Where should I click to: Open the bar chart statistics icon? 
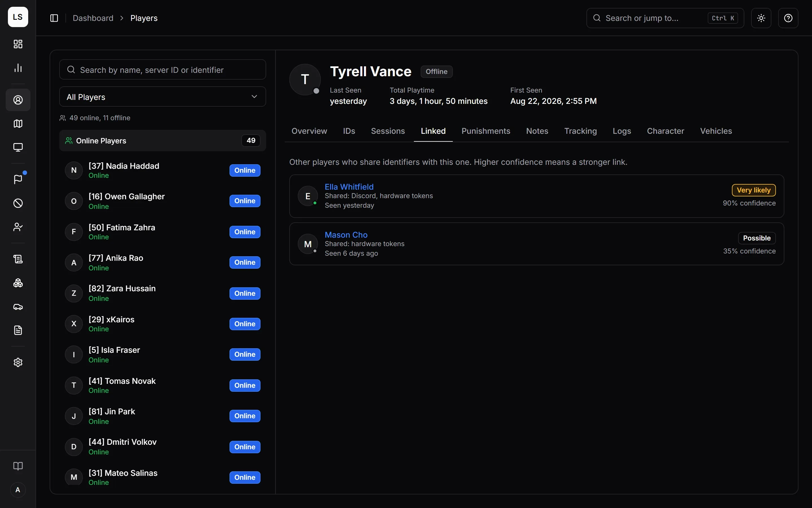[18, 68]
